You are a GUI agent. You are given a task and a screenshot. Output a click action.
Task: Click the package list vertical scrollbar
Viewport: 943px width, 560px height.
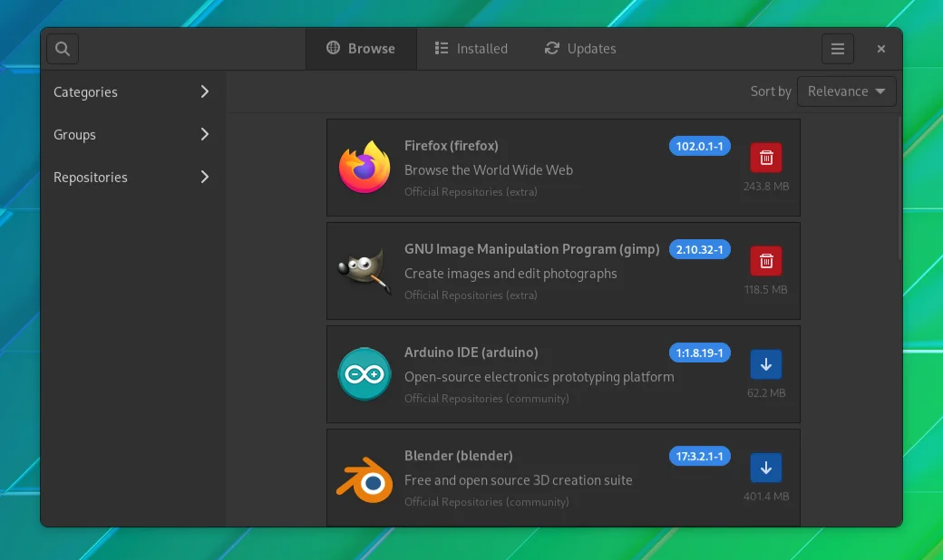tap(899, 188)
